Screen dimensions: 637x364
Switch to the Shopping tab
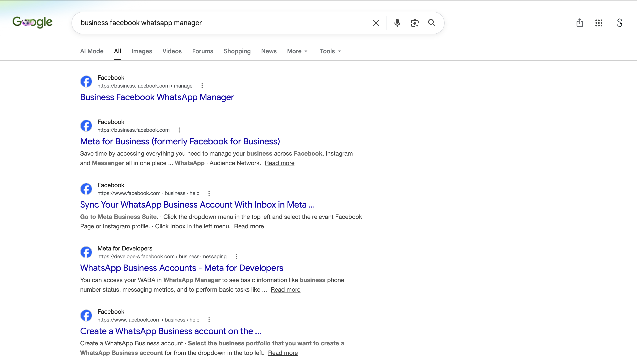pyautogui.click(x=237, y=51)
